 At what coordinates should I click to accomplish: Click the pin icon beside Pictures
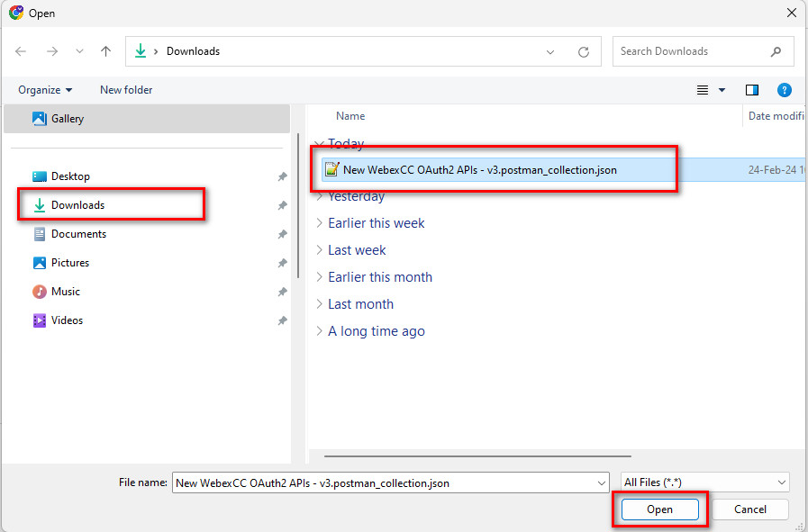click(282, 263)
